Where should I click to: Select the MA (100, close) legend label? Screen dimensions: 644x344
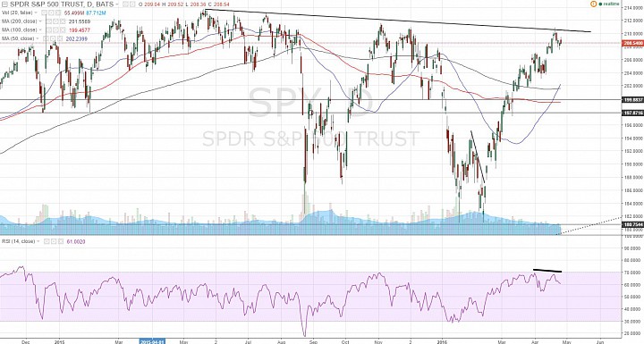[20, 30]
